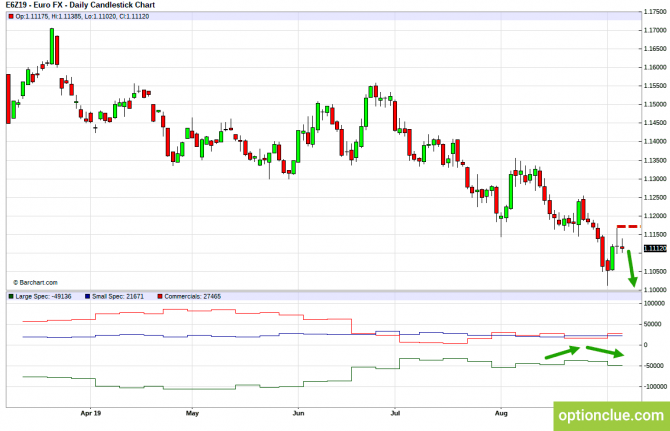Screen dimensions: 670x431
Task: Click the 'Lo:1.11020' low value in the header
Action: pos(100,17)
